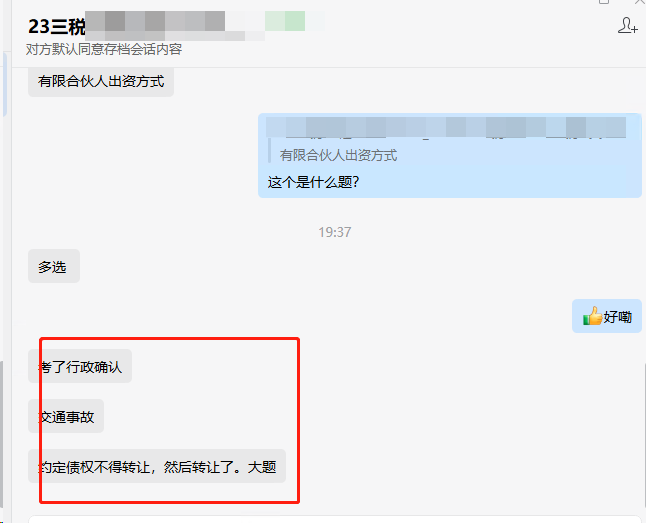The height and width of the screenshot is (523, 646).
Task: Close the chat window
Action: pos(640,2)
